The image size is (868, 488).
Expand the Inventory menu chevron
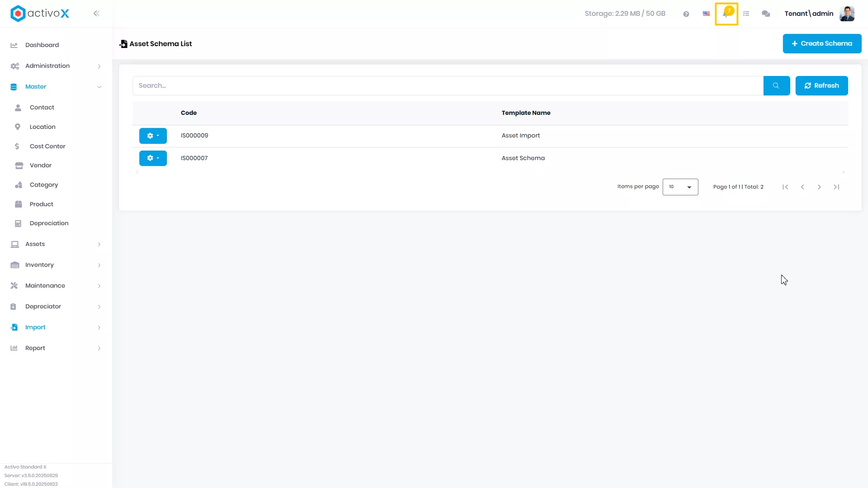(x=99, y=265)
